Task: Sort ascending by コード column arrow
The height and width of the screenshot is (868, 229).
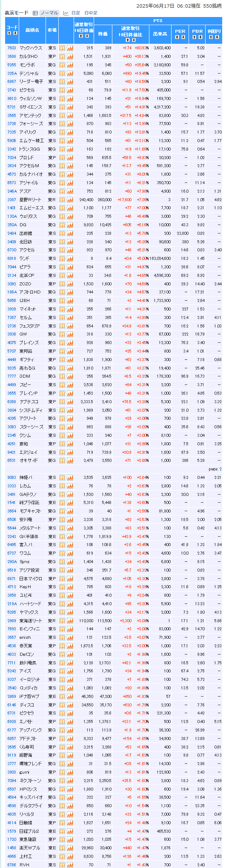Action: coord(9,33)
